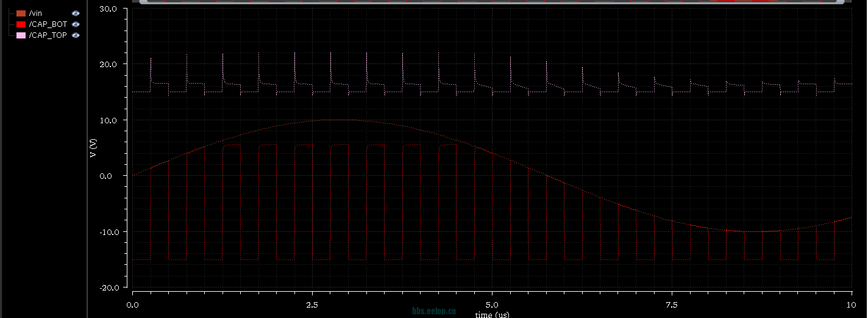Select the /vin signal name in legend
This screenshot has height=318, width=868.
35,13
